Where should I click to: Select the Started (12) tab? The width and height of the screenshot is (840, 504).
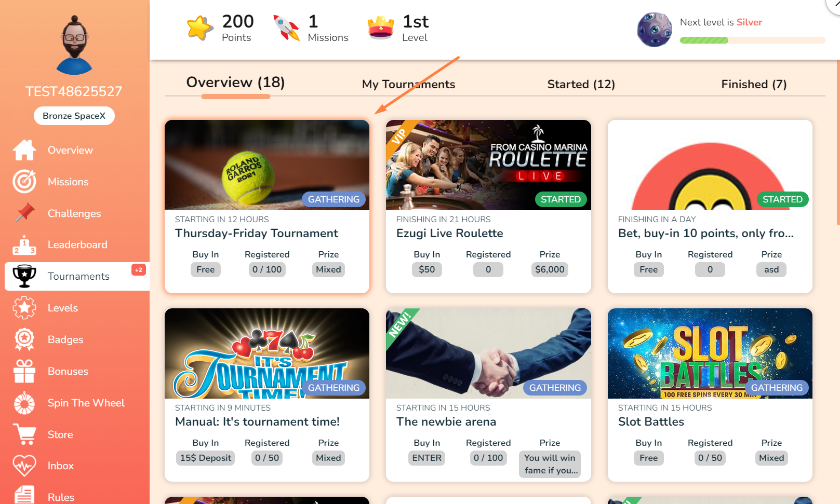point(581,84)
